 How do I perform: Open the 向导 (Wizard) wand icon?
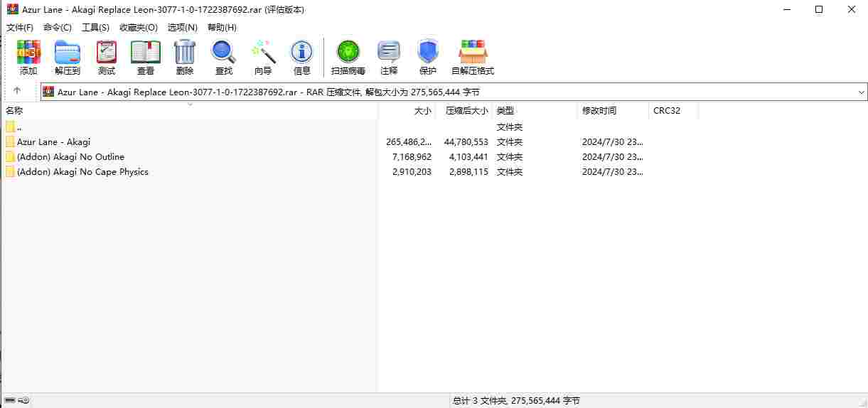263,52
